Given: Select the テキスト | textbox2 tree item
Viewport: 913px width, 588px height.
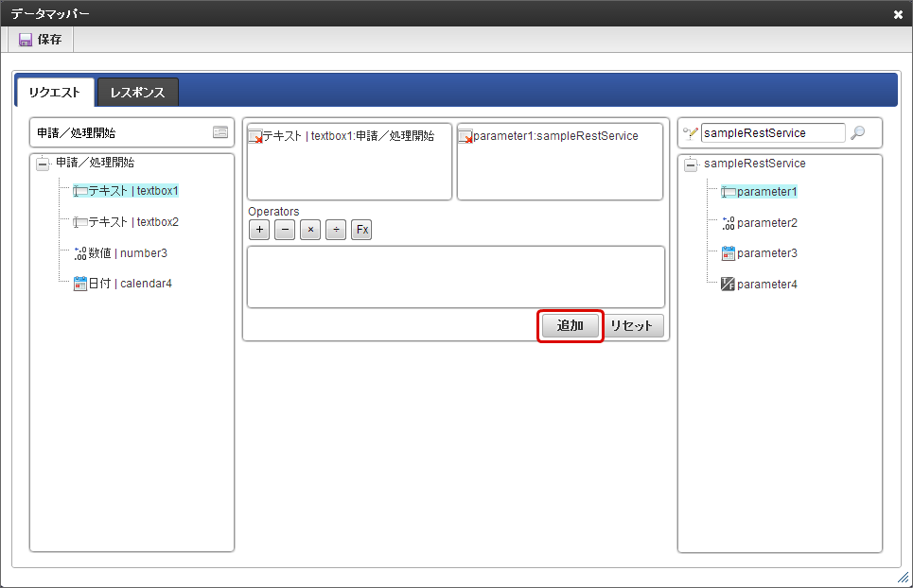Looking at the screenshot, I should (x=126, y=222).
